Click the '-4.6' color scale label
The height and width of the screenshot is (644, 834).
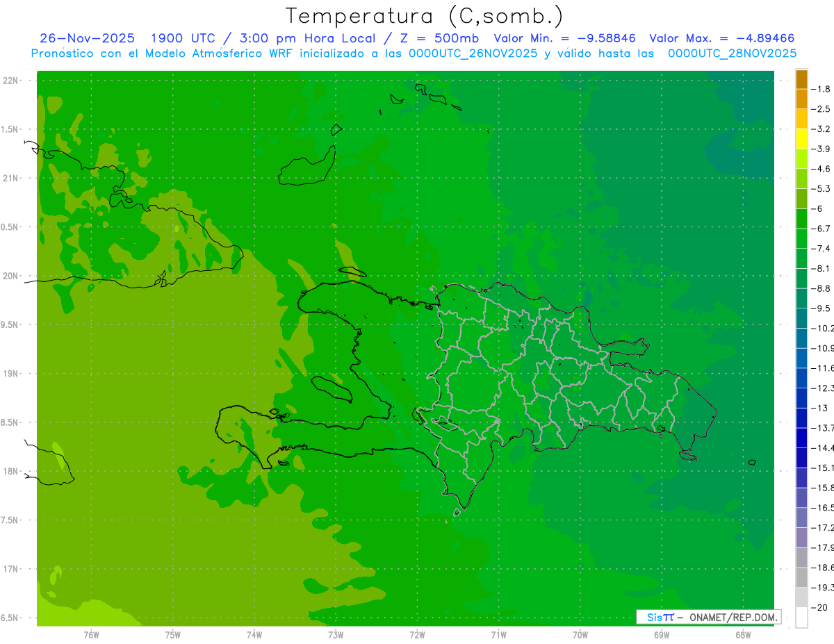[x=821, y=169]
